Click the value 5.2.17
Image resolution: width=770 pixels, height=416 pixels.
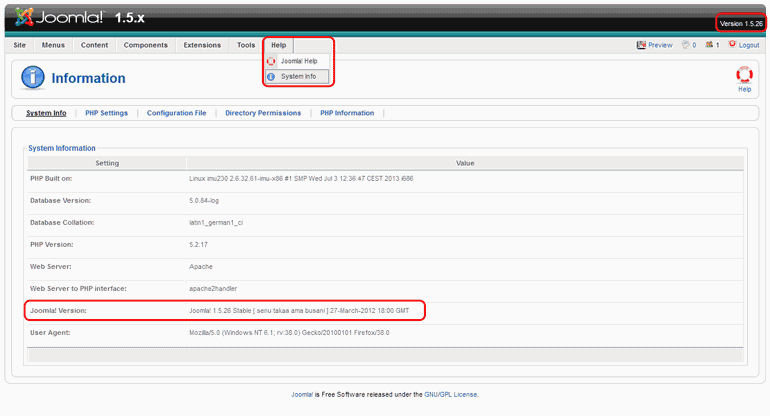click(198, 245)
